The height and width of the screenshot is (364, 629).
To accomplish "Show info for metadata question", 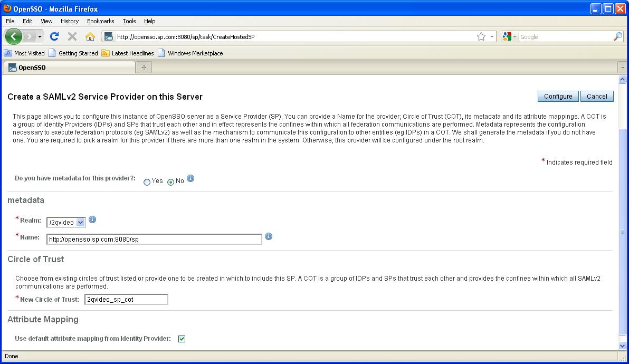I will click(190, 178).
